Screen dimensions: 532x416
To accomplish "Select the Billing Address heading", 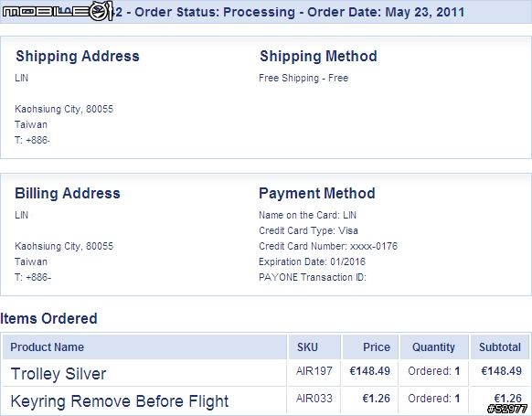I will click(x=68, y=194).
